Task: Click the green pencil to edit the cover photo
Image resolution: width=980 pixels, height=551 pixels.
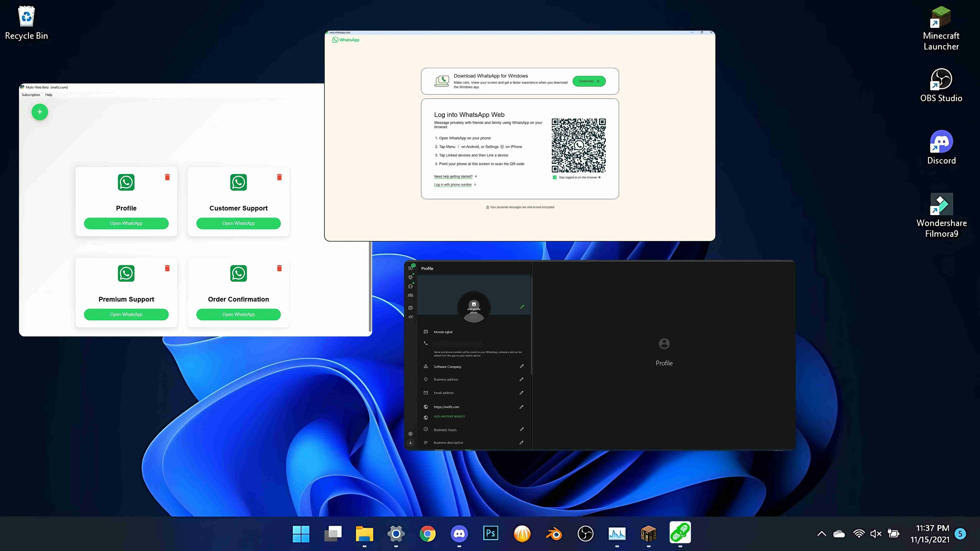Action: (522, 307)
